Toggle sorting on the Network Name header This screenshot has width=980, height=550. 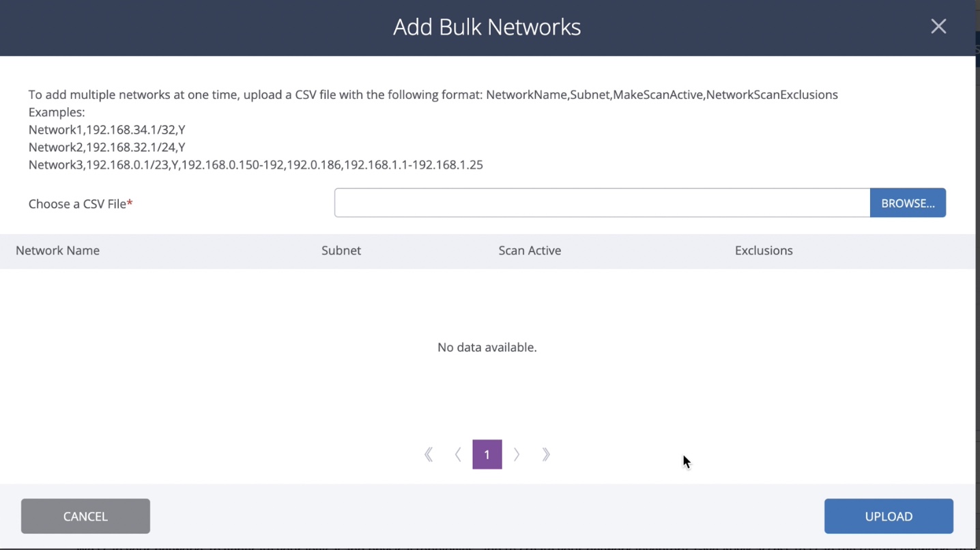pyautogui.click(x=58, y=250)
